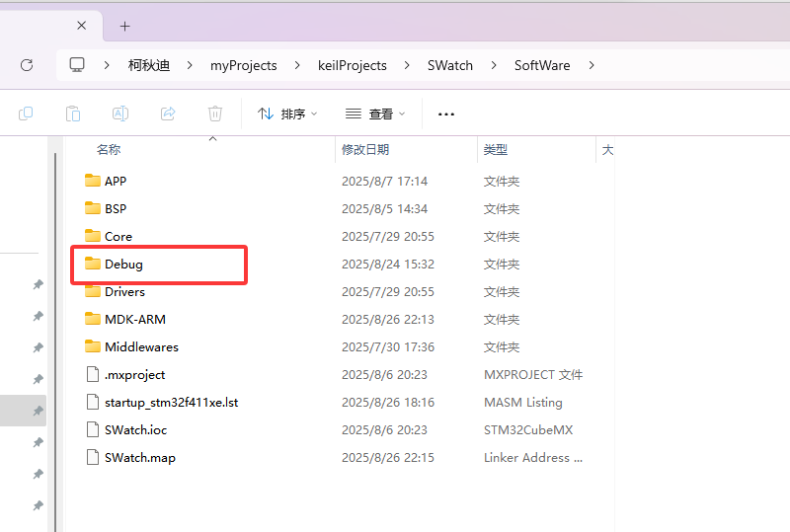Click the Rename icon in the toolbar
Image resolution: width=790 pixels, height=532 pixels.
click(120, 114)
